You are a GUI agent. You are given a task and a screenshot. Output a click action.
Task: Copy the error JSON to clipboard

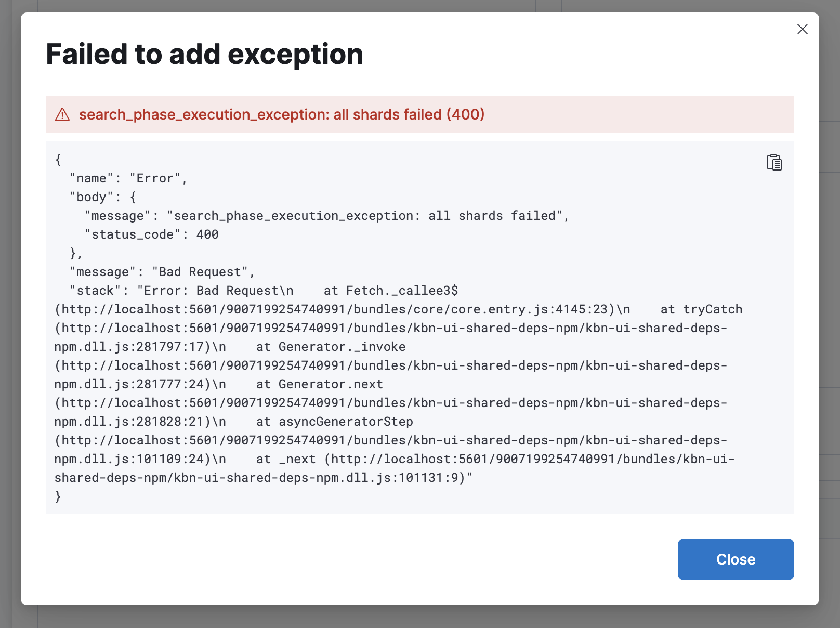click(775, 162)
